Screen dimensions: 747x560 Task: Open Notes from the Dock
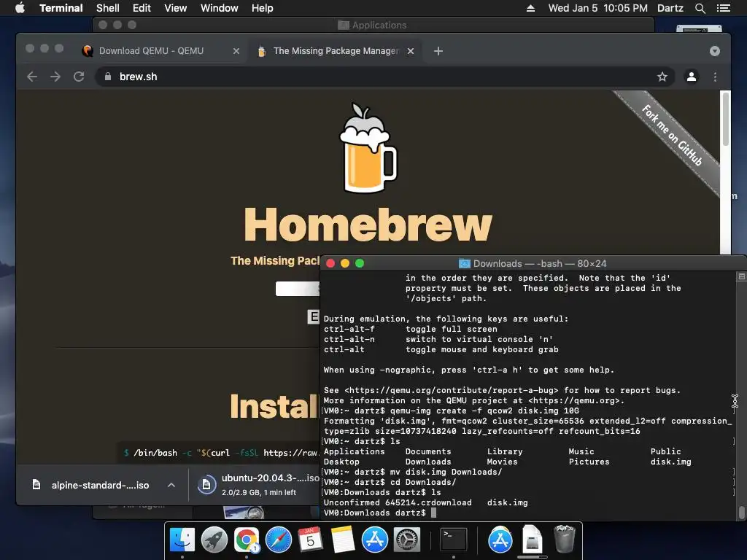point(342,540)
